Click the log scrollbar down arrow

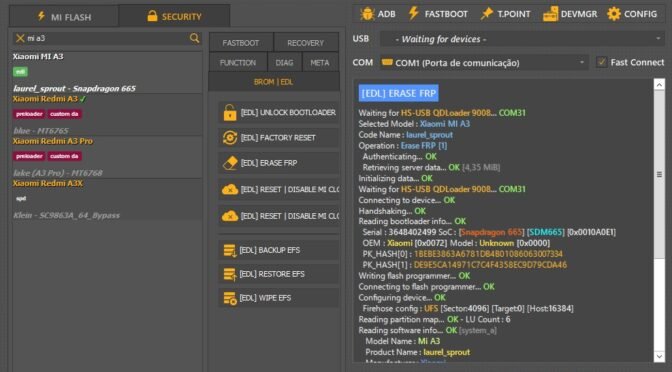pos(659,356)
